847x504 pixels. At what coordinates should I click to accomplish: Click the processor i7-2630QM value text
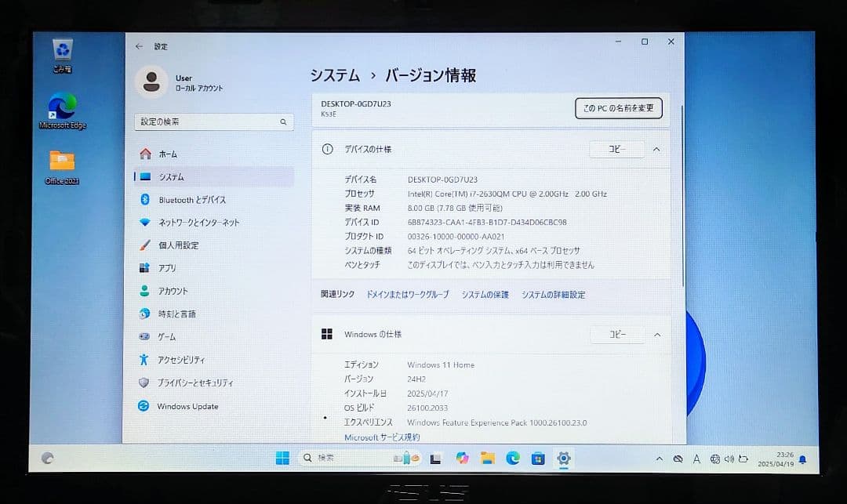click(507, 194)
